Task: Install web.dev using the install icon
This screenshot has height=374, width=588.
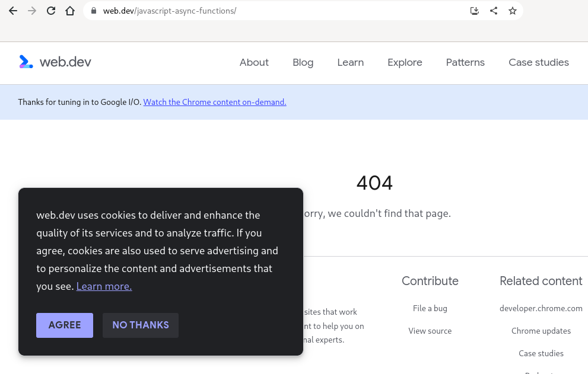Action: 474,10
